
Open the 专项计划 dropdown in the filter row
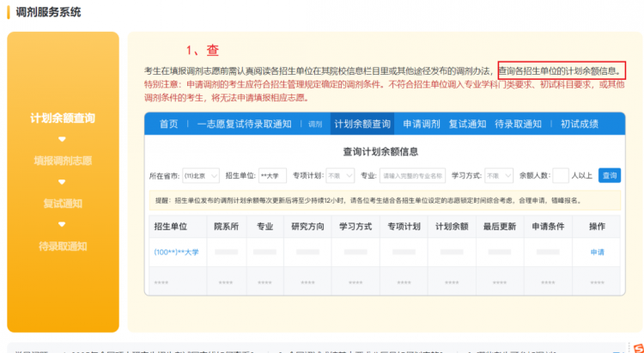(341, 176)
